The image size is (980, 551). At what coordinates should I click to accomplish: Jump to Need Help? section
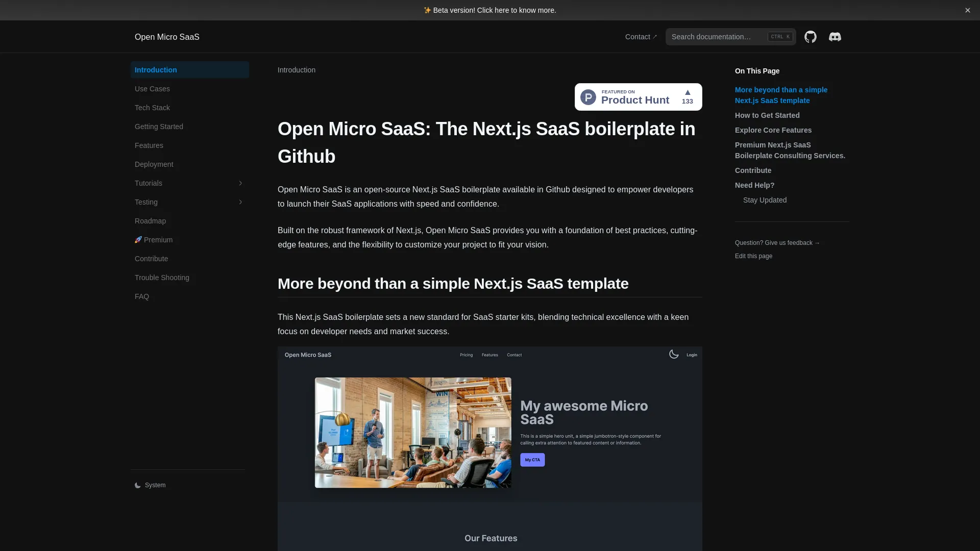[754, 185]
